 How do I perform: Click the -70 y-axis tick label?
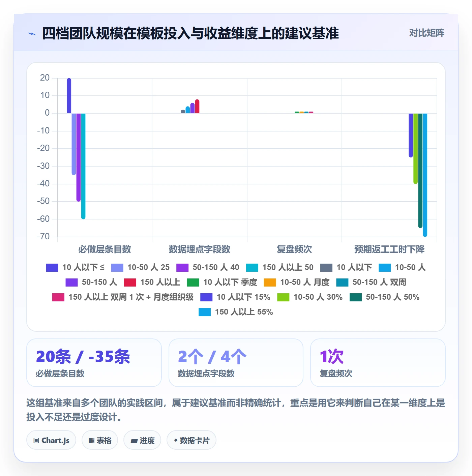click(x=43, y=236)
